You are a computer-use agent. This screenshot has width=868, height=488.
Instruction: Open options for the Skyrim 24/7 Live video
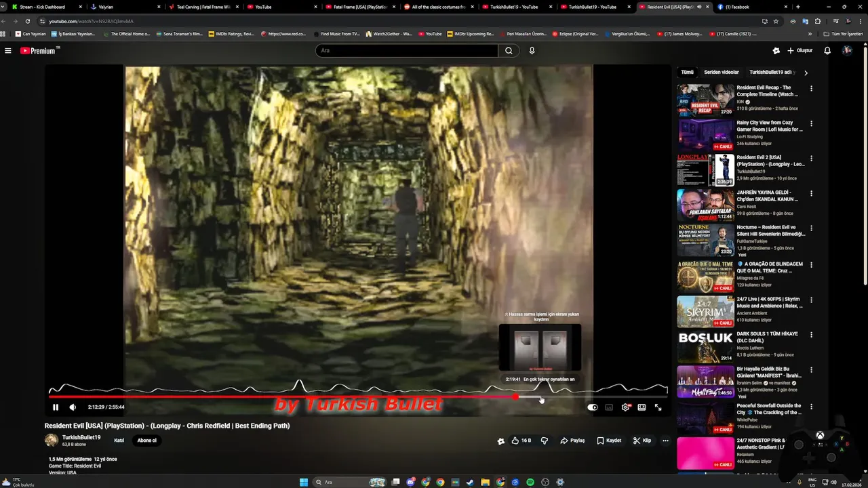click(811, 300)
